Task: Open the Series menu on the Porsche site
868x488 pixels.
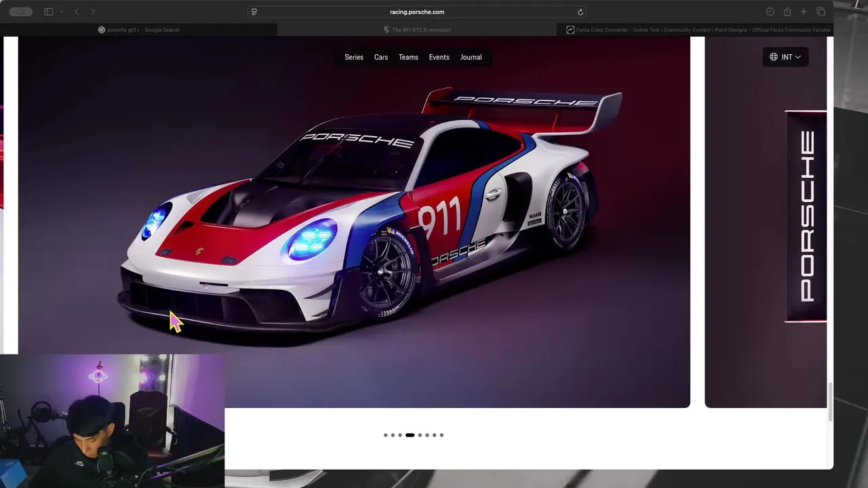Action: coord(354,57)
